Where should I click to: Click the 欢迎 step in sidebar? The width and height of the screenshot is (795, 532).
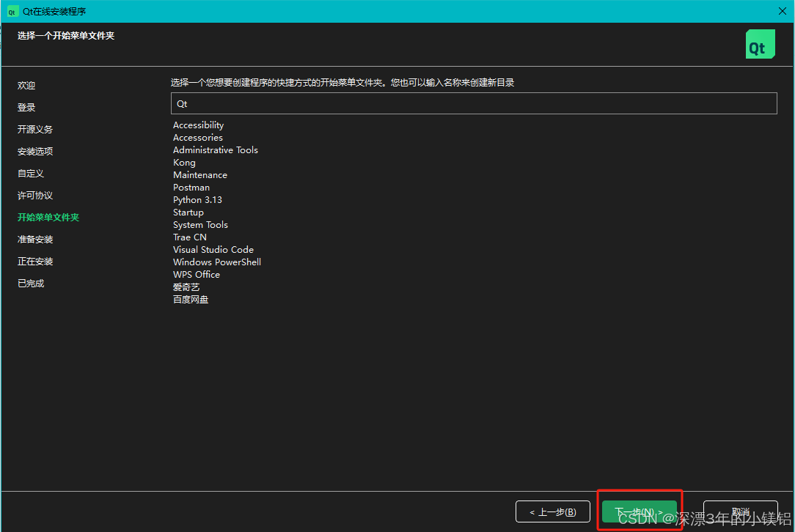(26, 86)
